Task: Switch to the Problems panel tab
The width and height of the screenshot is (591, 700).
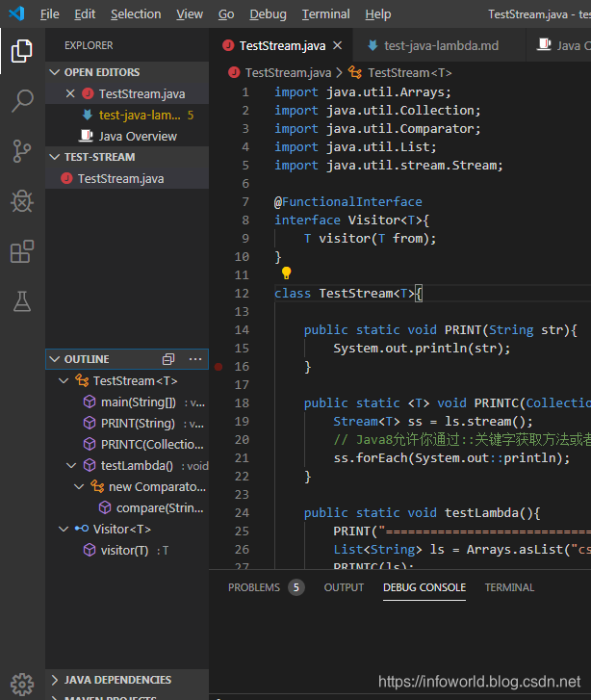Action: click(266, 587)
